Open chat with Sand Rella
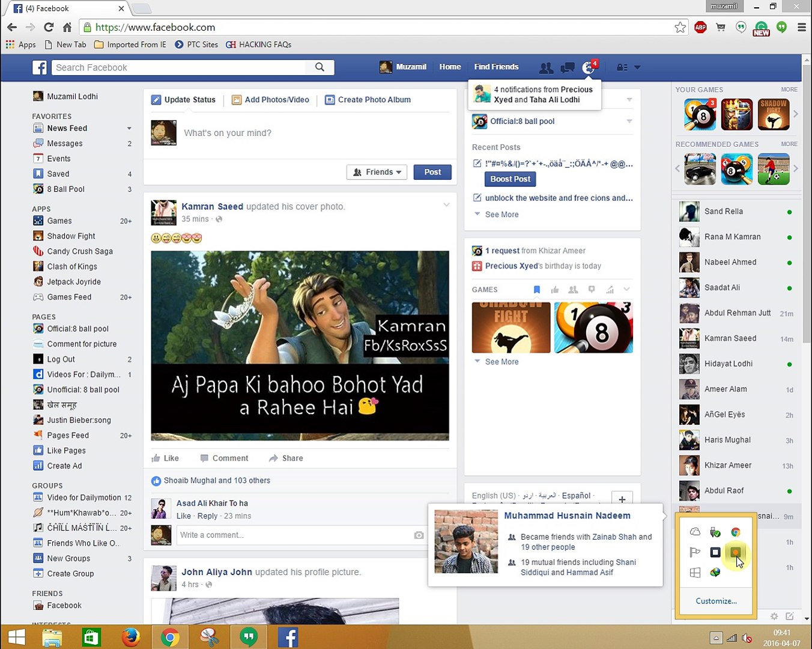 736,212
